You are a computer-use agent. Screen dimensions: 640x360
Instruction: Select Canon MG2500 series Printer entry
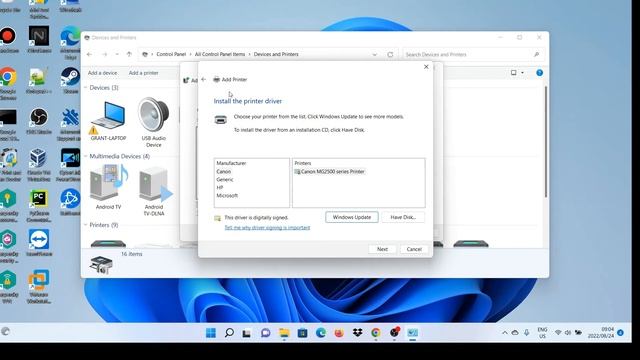pyautogui.click(x=329, y=171)
